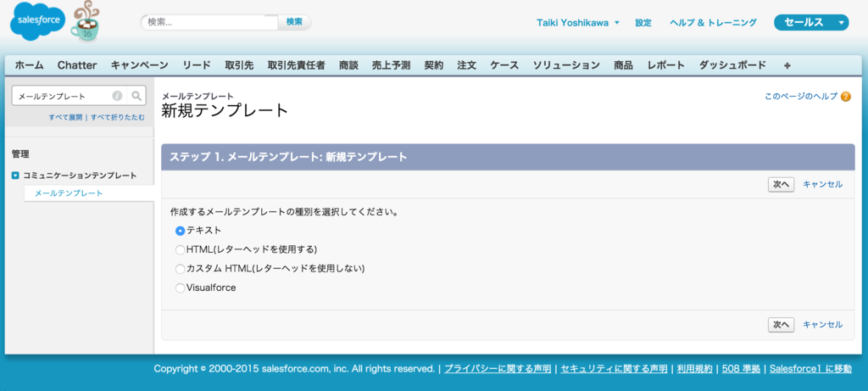Click the orange help question mark icon
The image size is (868, 391).
coord(845,97)
